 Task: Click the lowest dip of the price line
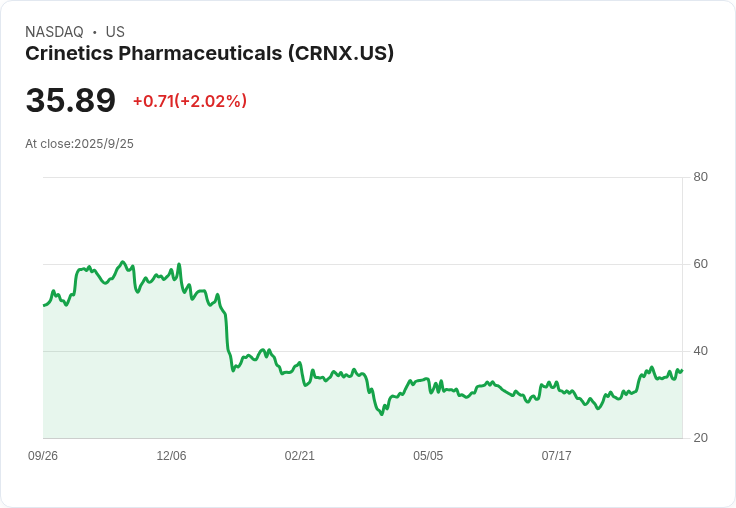[x=382, y=414]
